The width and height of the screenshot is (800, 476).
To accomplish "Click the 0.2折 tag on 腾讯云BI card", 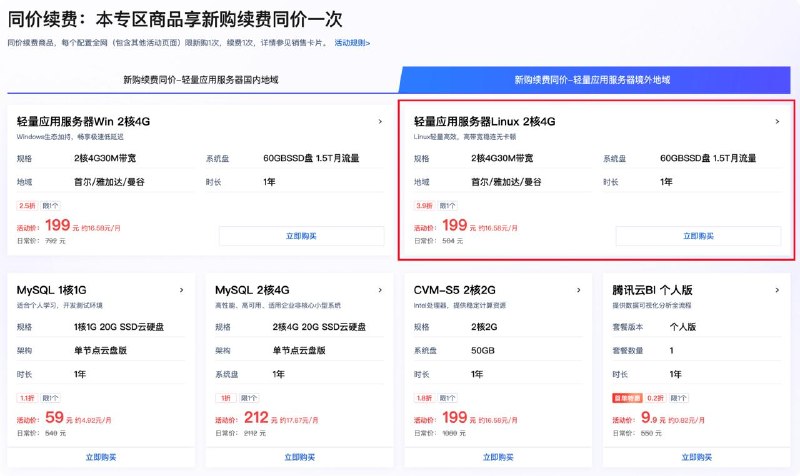I will (x=656, y=398).
